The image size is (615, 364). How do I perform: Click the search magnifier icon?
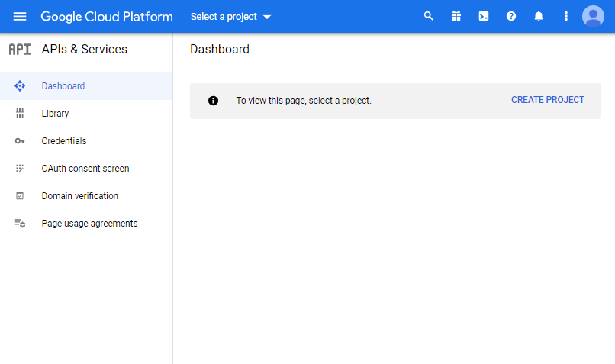coord(428,16)
